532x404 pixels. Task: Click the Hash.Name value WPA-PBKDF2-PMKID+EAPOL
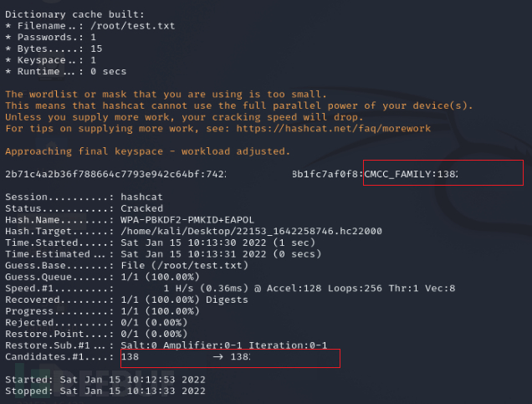point(187,220)
